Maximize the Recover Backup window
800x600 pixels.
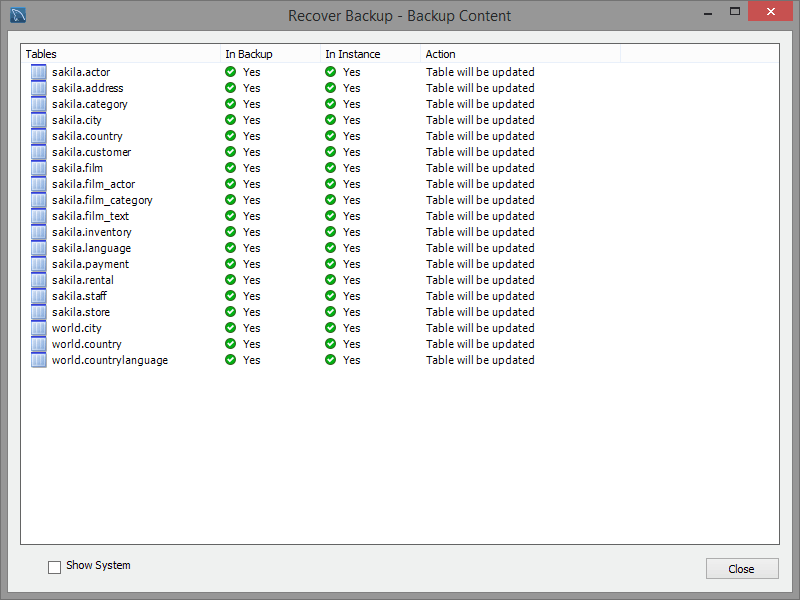[x=735, y=12]
